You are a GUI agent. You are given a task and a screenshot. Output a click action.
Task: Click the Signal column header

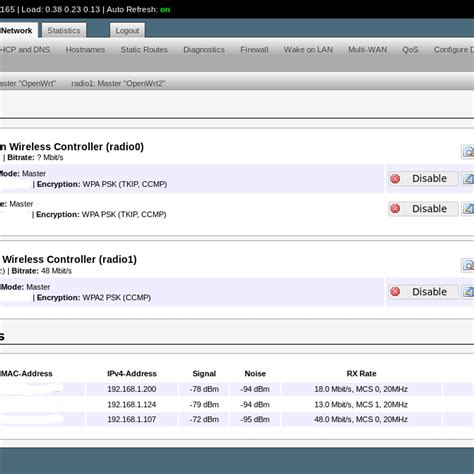(x=204, y=374)
